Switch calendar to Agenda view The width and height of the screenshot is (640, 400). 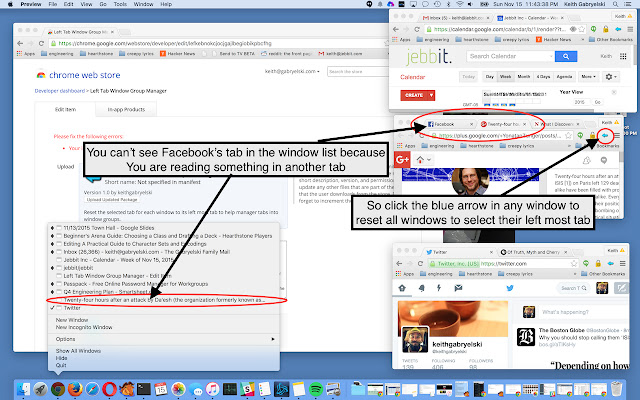pyautogui.click(x=564, y=77)
